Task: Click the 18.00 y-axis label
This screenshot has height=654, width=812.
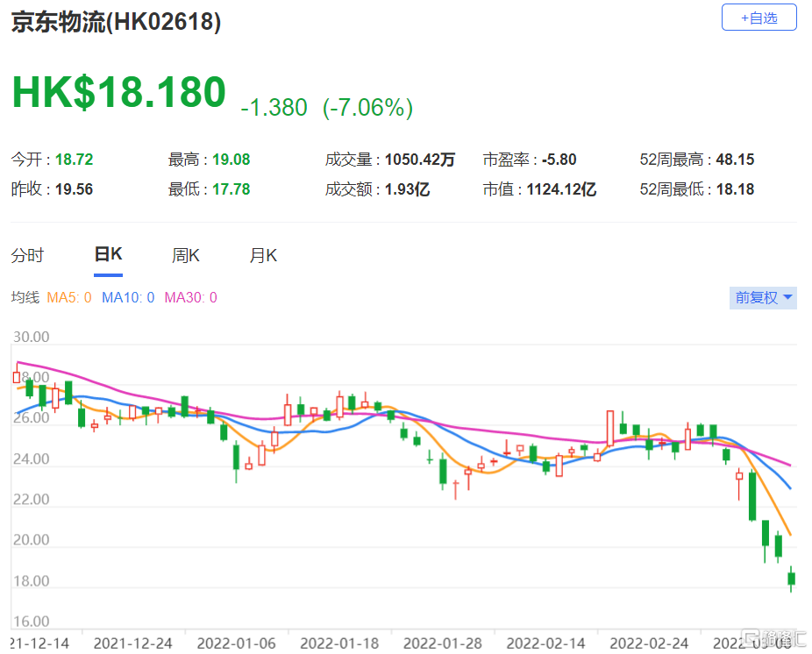Action: 31,581
